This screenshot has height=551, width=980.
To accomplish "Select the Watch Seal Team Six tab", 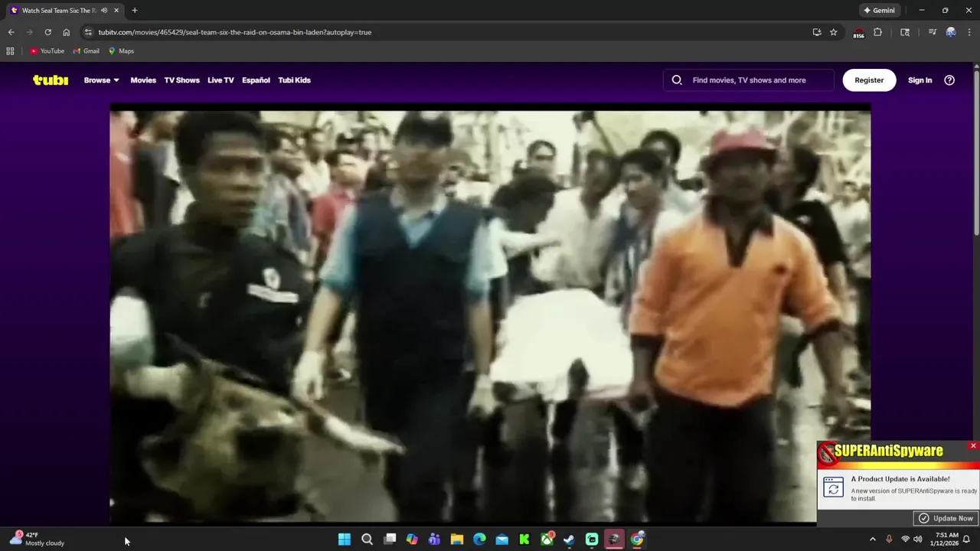I will (57, 10).
